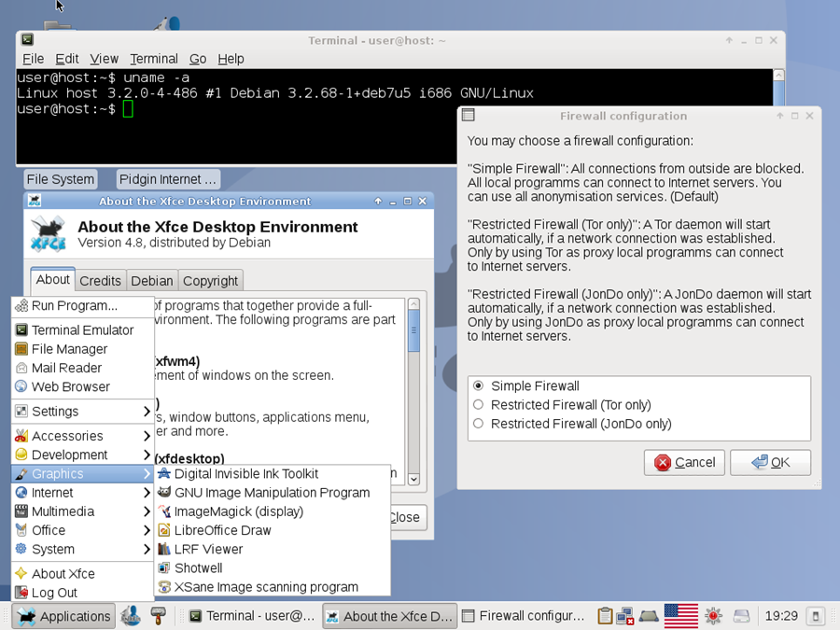Click the US flag keyboard layout icon
This screenshot has width=840, height=630.
pyautogui.click(x=681, y=616)
